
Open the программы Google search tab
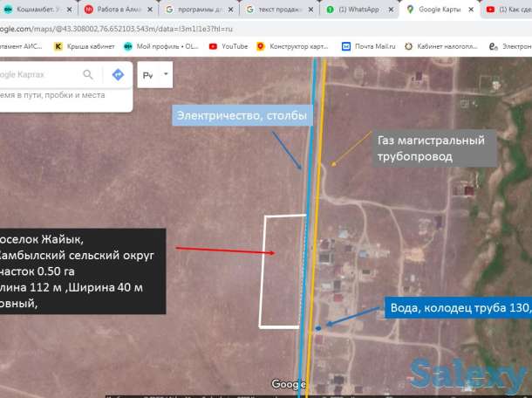click(x=199, y=10)
